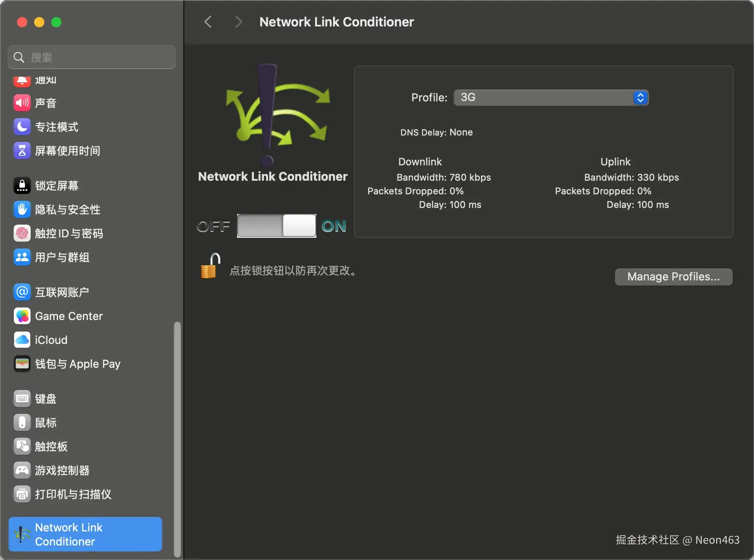
Task: Select Network Link Conditioner sidebar item
Action: tap(85, 534)
